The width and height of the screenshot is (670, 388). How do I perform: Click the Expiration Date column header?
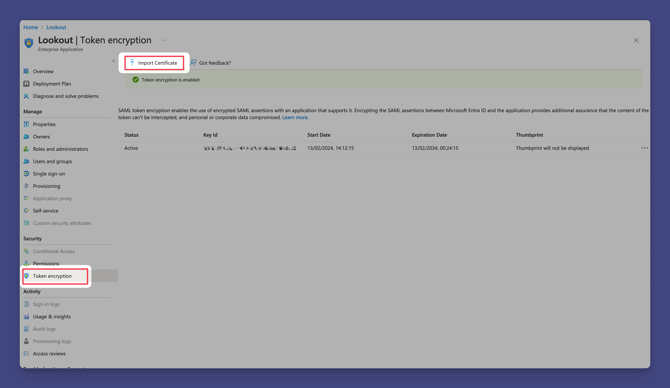point(429,135)
